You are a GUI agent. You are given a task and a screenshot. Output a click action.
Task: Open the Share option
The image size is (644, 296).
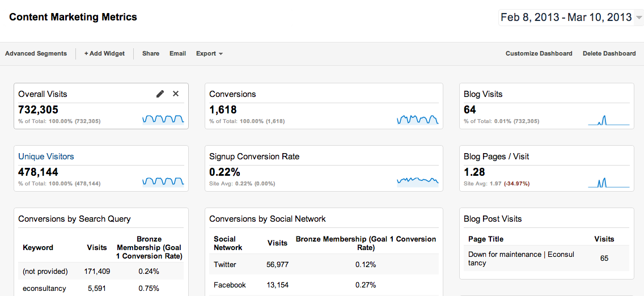click(x=151, y=53)
